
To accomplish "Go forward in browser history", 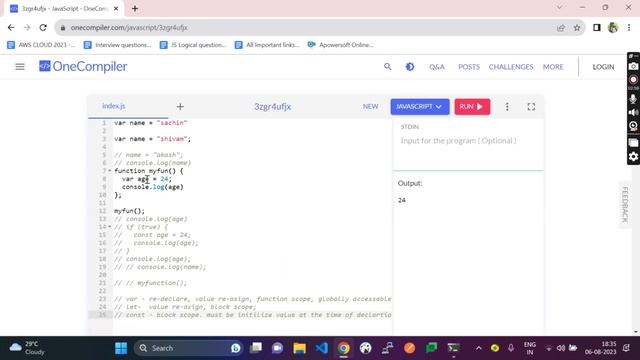I will click(27, 28).
